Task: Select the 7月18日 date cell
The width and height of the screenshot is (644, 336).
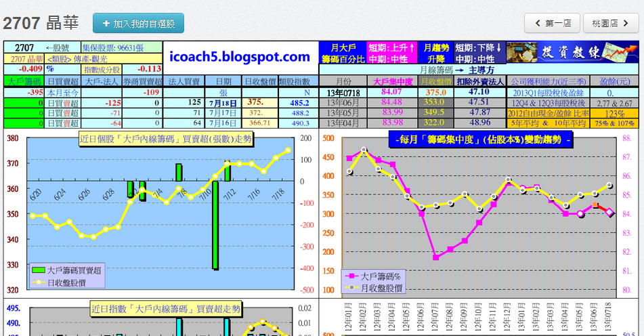Action: pyautogui.click(x=223, y=103)
